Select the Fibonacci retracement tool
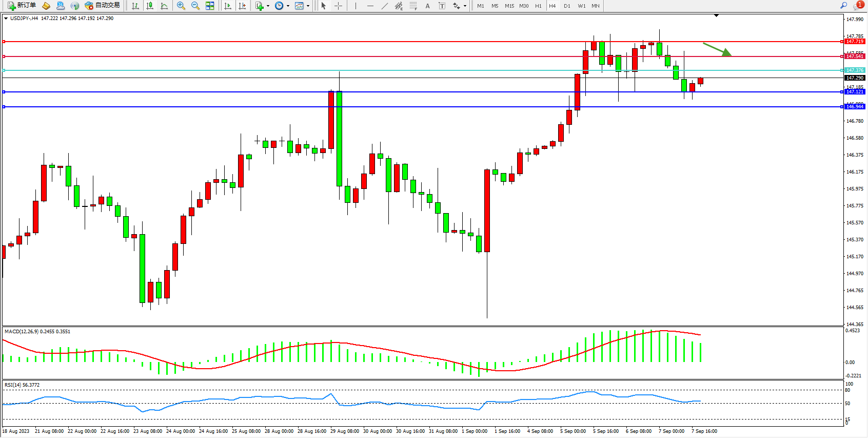868x438 pixels. [413, 6]
